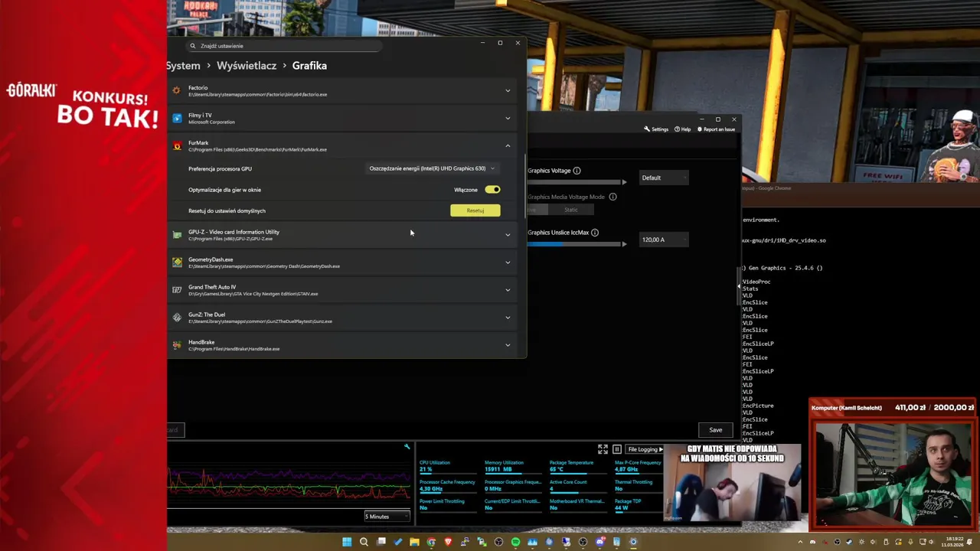Click Graphics Unslice IccMax info icon
980x551 pixels.
click(x=595, y=233)
